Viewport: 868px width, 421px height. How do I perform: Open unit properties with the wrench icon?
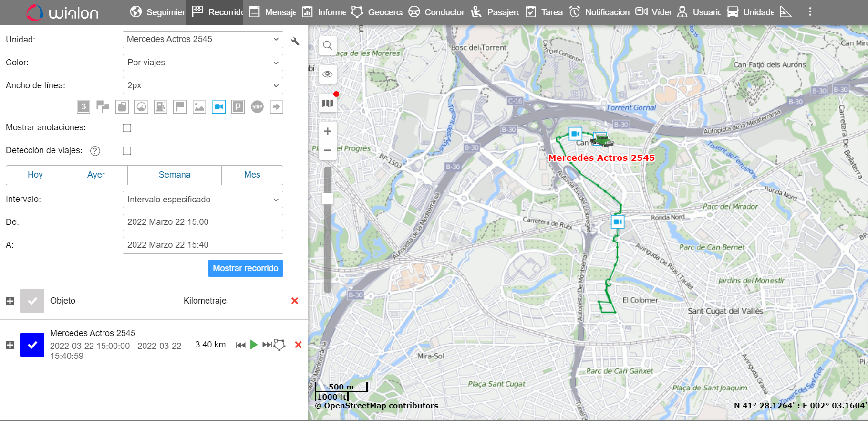(x=295, y=41)
